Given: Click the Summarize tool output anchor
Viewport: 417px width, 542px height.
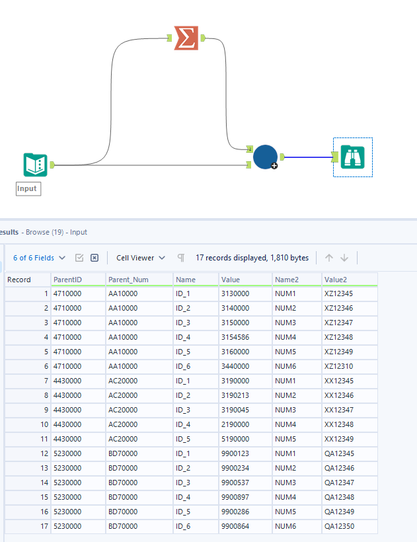Looking at the screenshot, I should click(x=203, y=38).
